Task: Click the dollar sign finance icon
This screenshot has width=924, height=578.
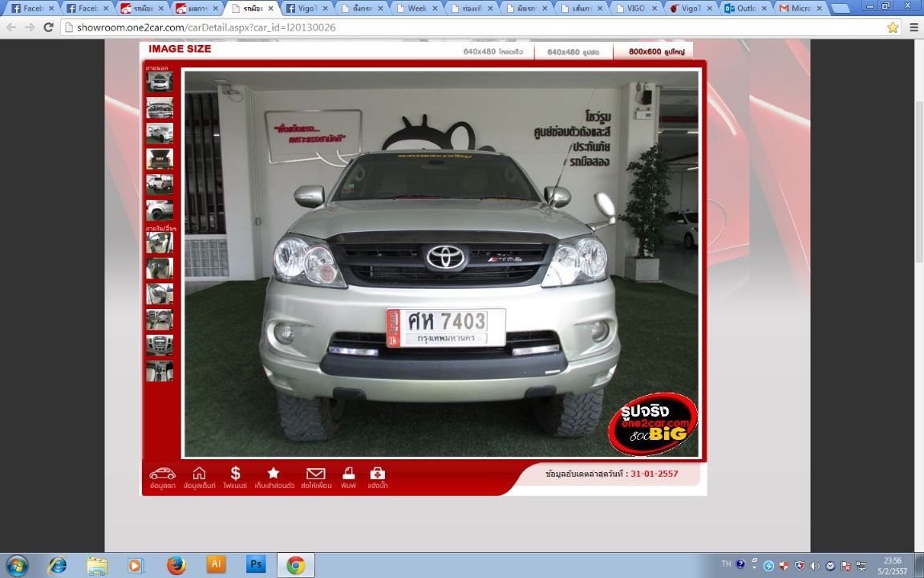Action: click(x=235, y=474)
